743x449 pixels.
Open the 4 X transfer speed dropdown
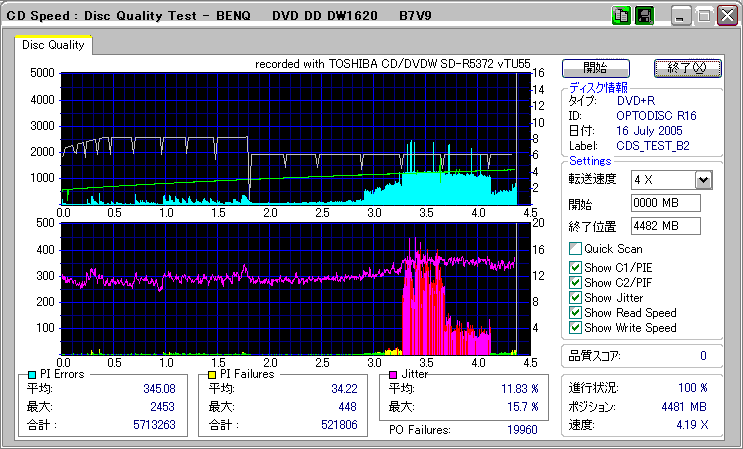703,180
